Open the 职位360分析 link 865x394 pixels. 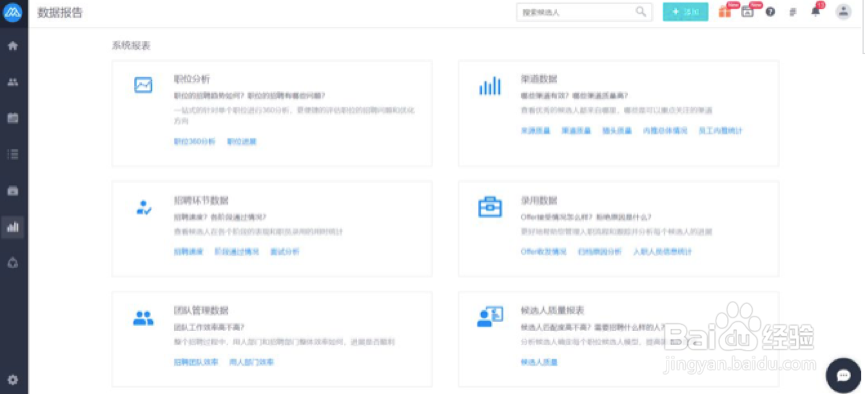[194, 142]
